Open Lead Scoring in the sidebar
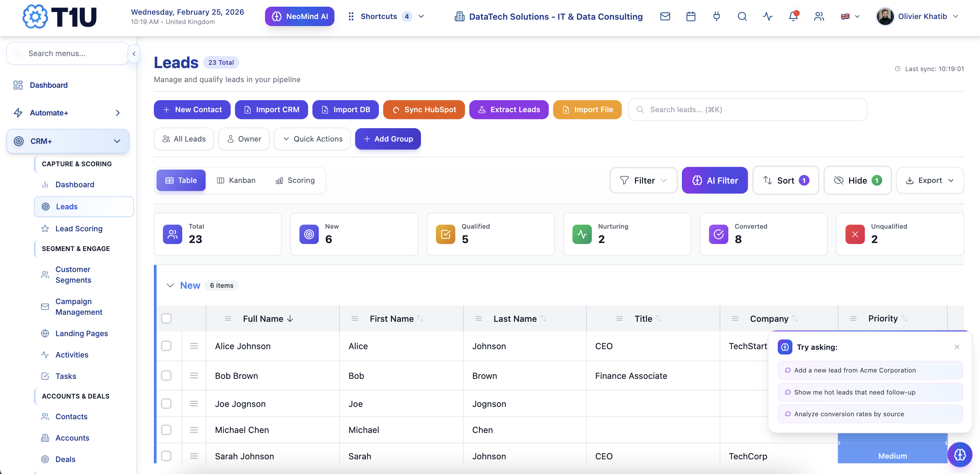The width and height of the screenshot is (980, 474). click(x=79, y=229)
